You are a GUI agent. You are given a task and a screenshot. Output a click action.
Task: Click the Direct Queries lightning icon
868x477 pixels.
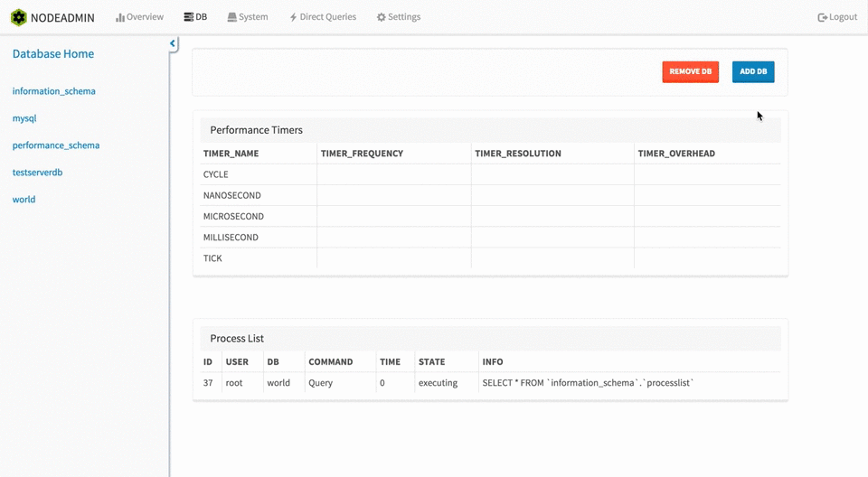click(293, 17)
